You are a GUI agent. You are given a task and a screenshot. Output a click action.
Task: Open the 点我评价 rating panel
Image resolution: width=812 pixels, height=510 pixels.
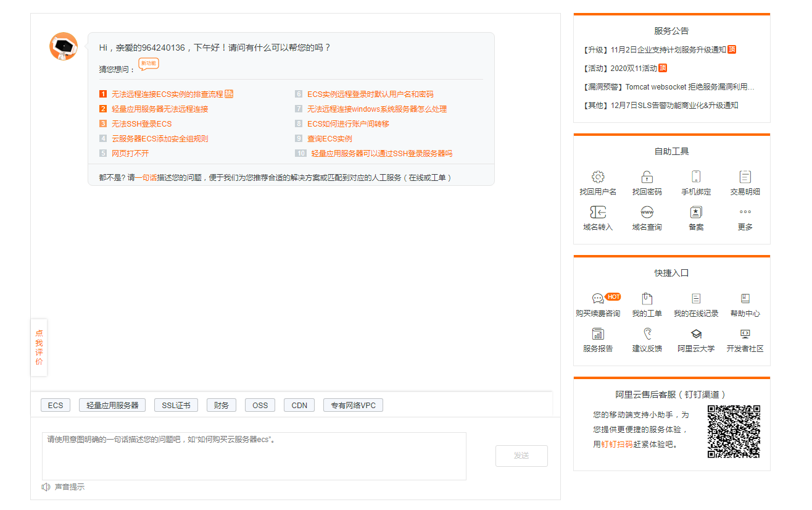[x=39, y=348]
